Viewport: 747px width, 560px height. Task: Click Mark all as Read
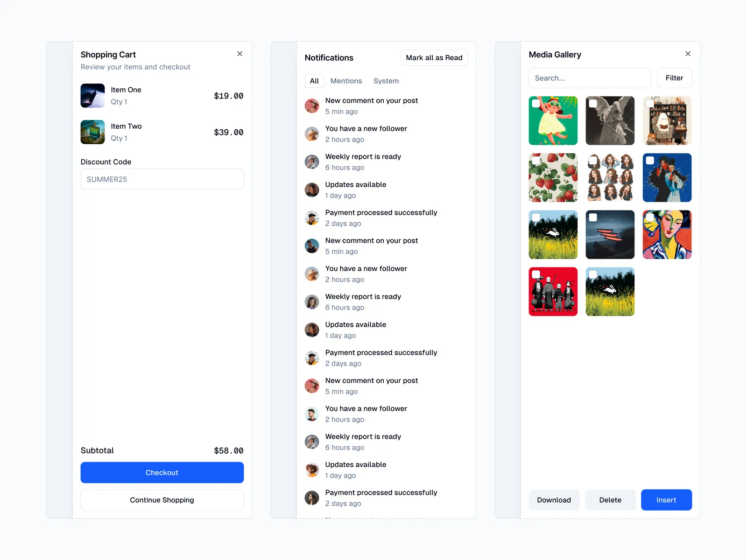click(434, 58)
